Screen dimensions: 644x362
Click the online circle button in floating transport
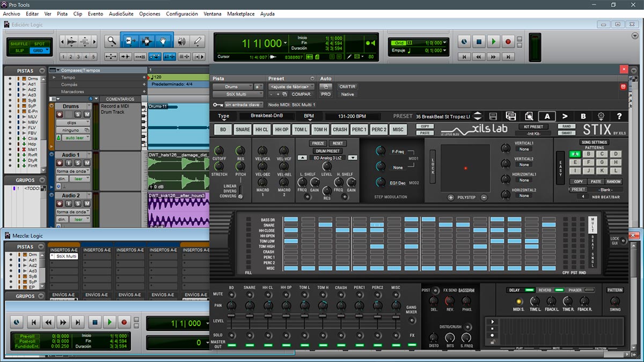[x=17, y=322]
